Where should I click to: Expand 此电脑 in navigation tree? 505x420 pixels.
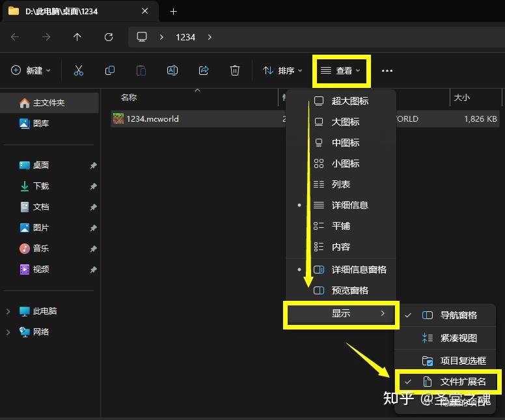point(8,311)
